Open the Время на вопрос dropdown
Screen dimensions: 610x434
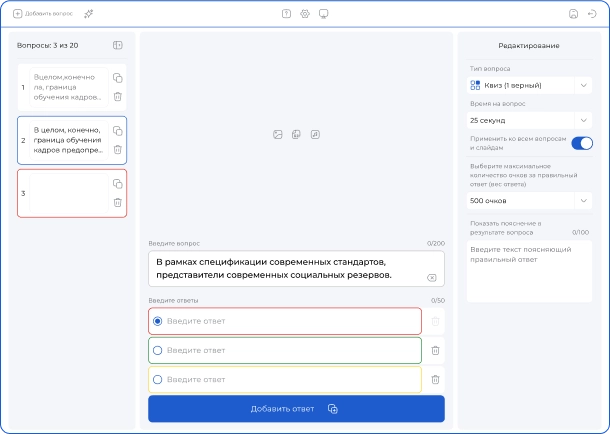(x=529, y=121)
